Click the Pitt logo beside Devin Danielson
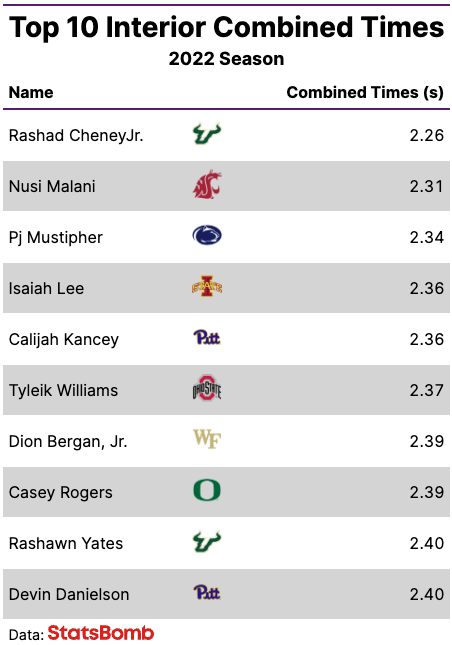 207,593
